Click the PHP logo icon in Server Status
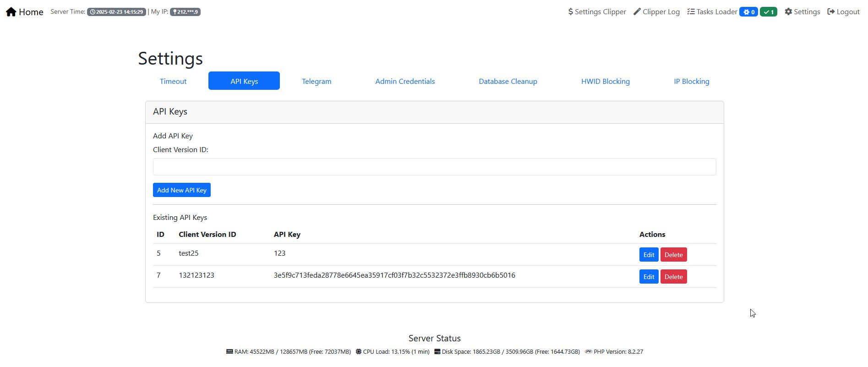Image resolution: width=868 pixels, height=367 pixels. click(589, 351)
